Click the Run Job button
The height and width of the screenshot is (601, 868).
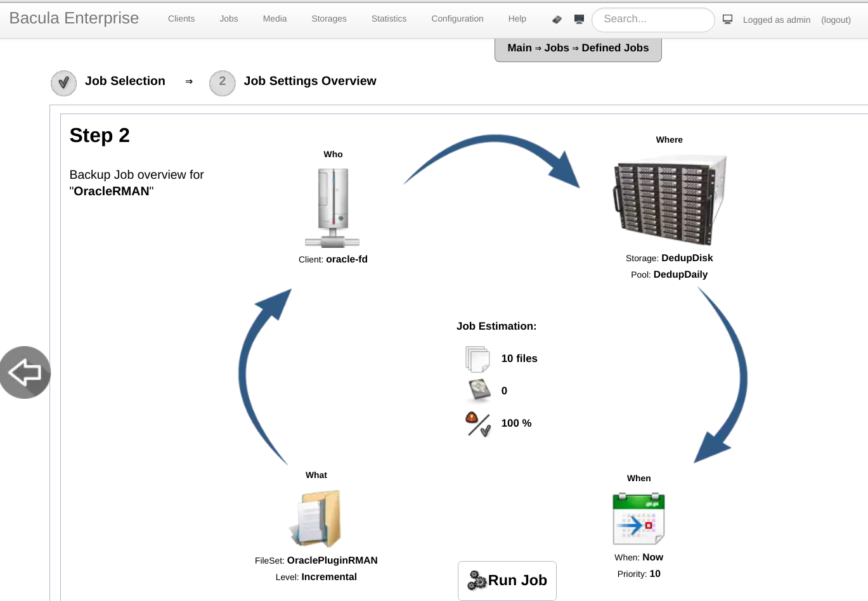pyautogui.click(x=507, y=580)
